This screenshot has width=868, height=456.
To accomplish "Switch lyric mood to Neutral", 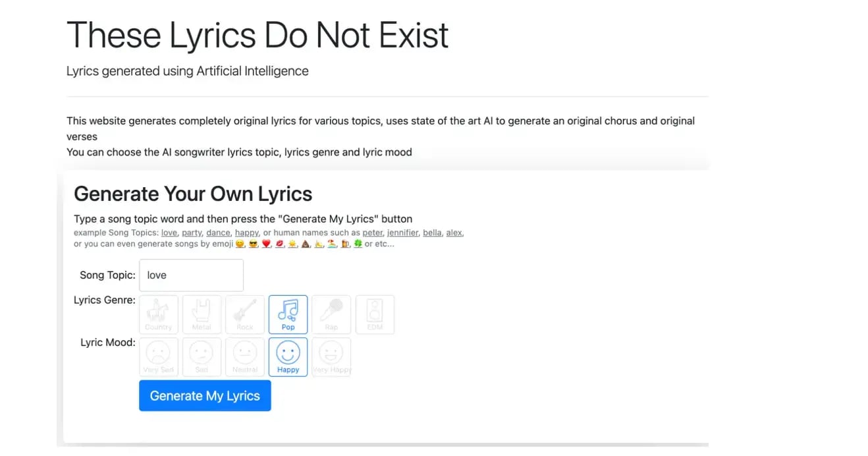I will pyautogui.click(x=245, y=357).
